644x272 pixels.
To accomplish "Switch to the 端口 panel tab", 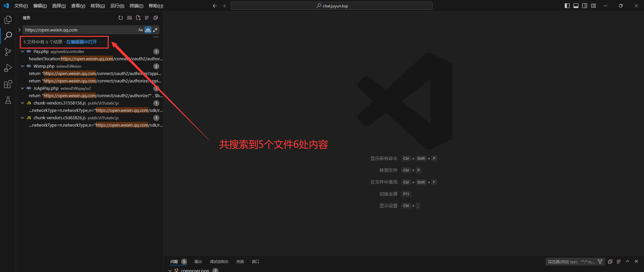I will coord(256,262).
